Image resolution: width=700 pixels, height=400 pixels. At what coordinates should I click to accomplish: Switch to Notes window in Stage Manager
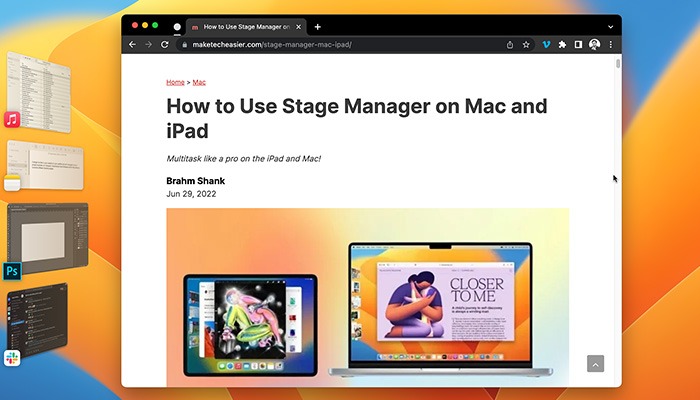pos(45,165)
